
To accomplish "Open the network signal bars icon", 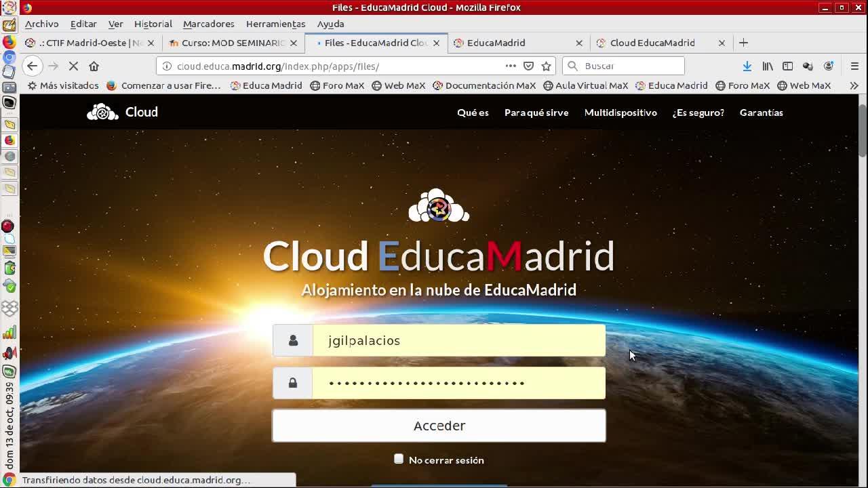I will click(x=9, y=332).
